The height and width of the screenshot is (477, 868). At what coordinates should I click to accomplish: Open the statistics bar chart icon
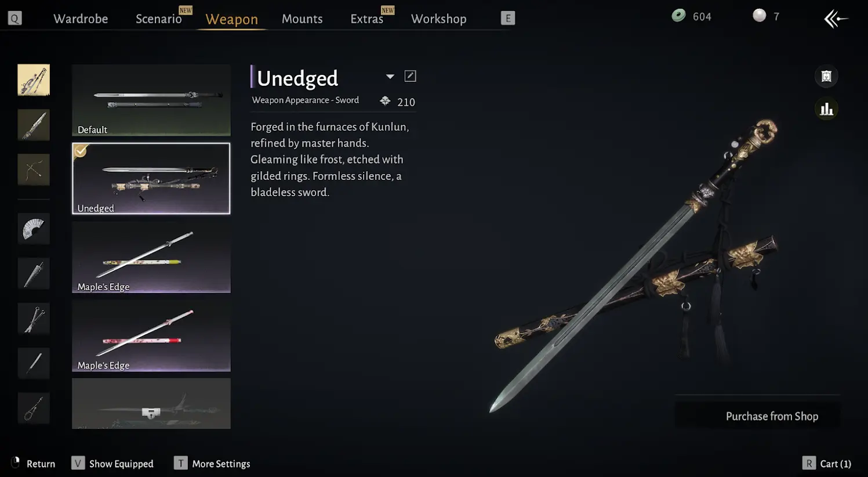(826, 109)
